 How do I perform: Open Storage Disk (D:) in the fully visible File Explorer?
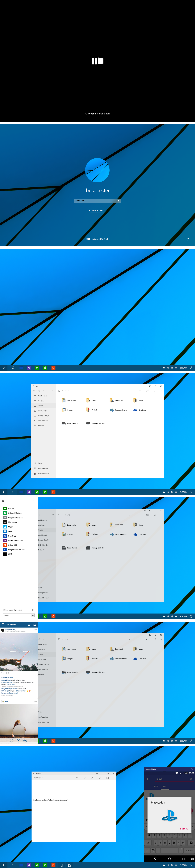[95, 423]
